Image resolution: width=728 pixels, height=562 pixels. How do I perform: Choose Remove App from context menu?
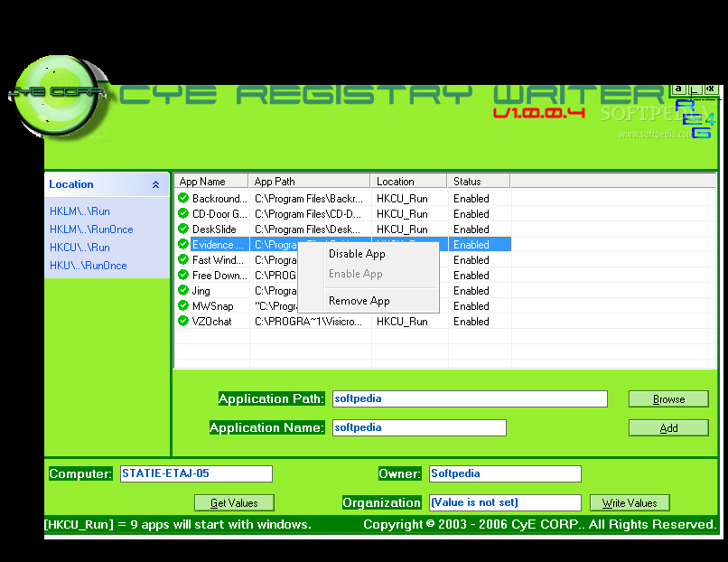359,301
